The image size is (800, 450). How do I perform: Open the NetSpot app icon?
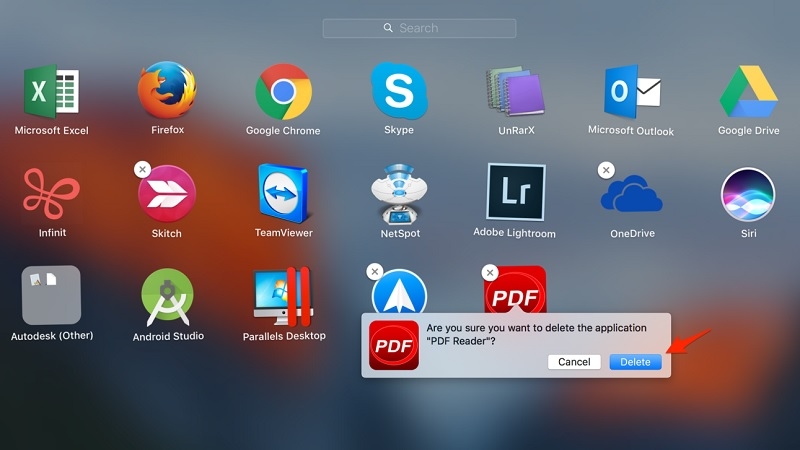coord(399,194)
